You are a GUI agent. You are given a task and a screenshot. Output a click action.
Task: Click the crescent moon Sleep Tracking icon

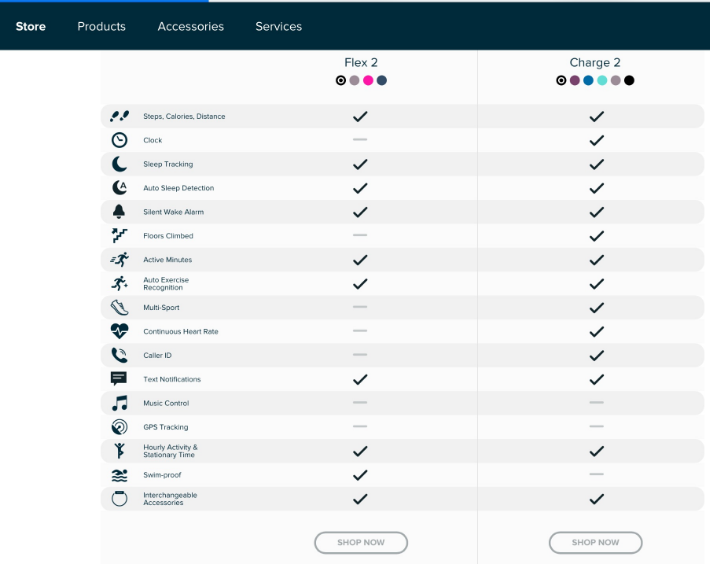(x=120, y=164)
